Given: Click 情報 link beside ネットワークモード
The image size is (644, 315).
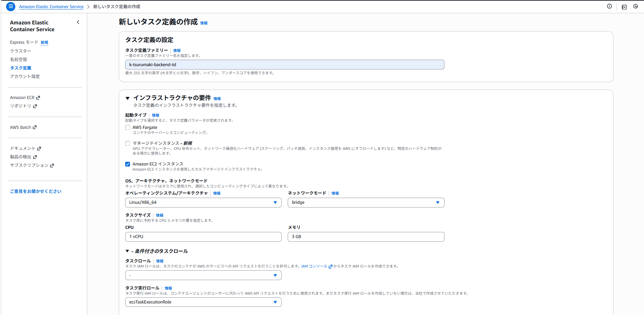Looking at the screenshot, I should (335, 193).
